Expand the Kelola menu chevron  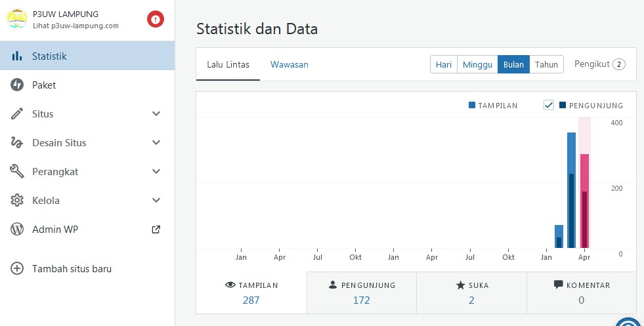pos(156,200)
